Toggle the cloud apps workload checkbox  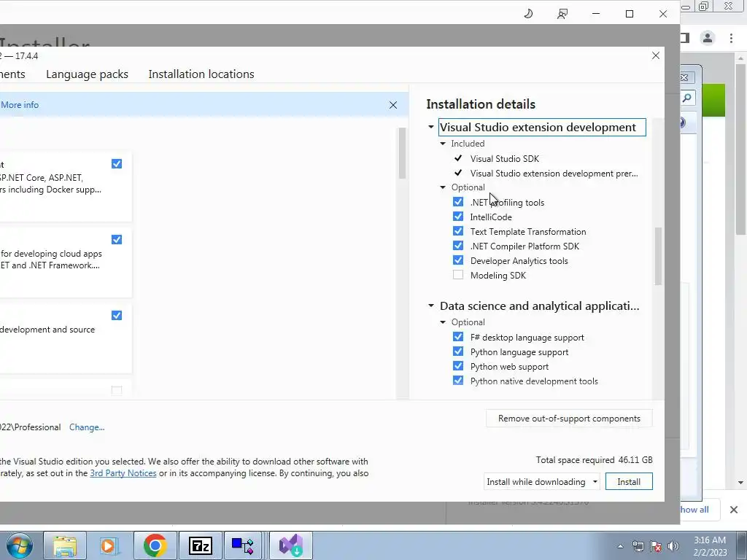click(x=116, y=239)
